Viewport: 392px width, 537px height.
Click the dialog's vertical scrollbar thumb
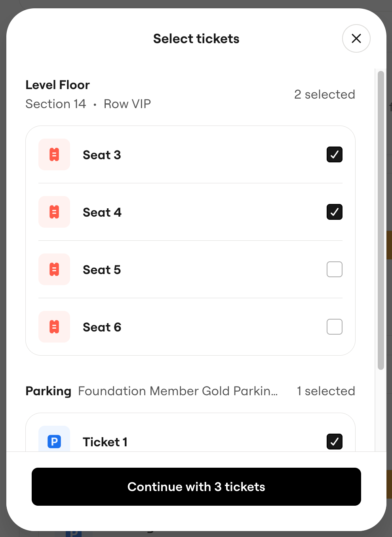[x=381, y=220]
